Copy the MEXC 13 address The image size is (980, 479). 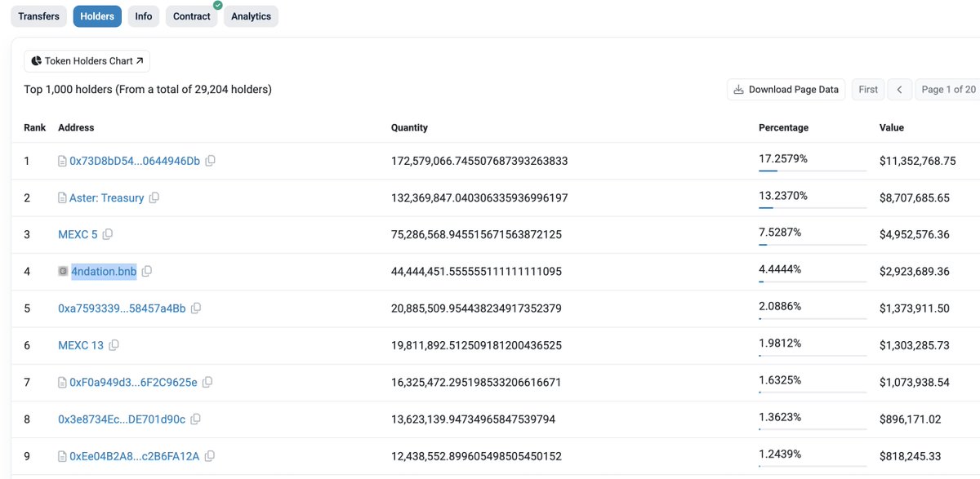[x=114, y=345]
